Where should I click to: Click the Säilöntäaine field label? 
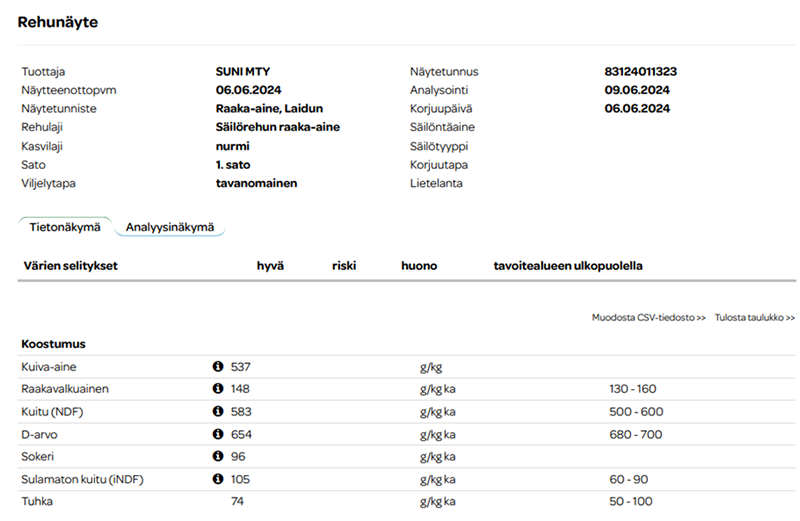point(442,127)
